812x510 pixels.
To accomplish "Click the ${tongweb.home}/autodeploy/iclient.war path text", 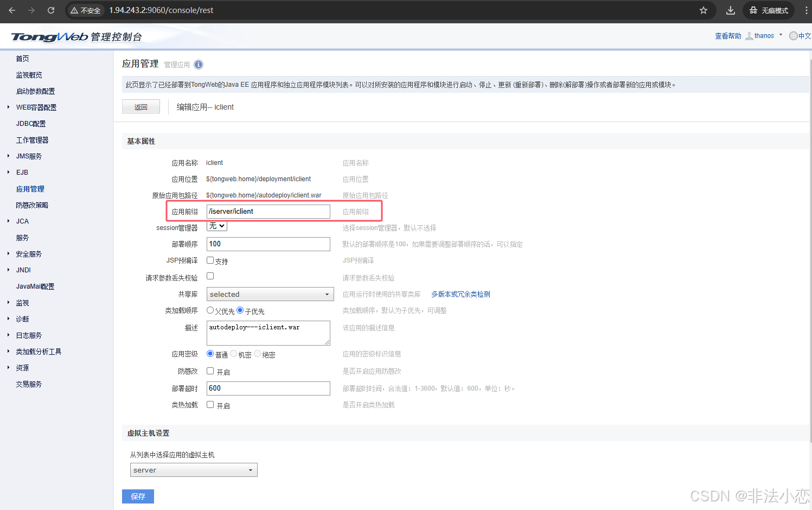I will 264,195.
